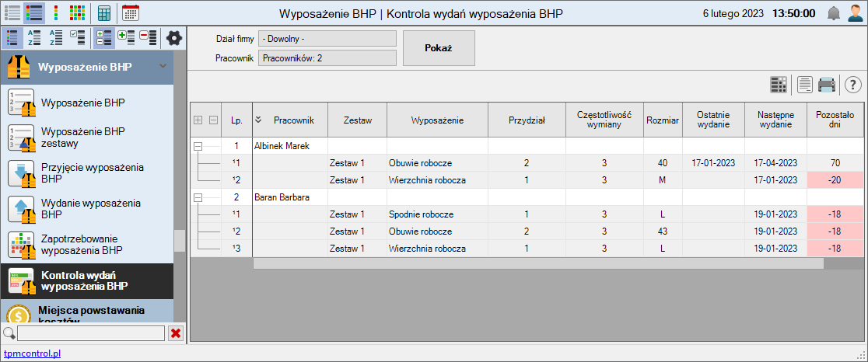868x362 pixels.
Task: Open Przyjęcie wyposażenia BHP
Action: point(87,173)
